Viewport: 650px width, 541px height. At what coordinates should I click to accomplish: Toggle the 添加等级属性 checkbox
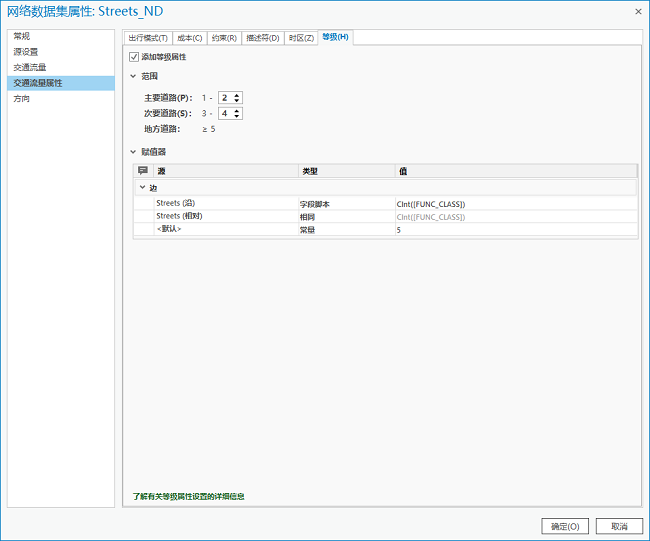click(135, 57)
